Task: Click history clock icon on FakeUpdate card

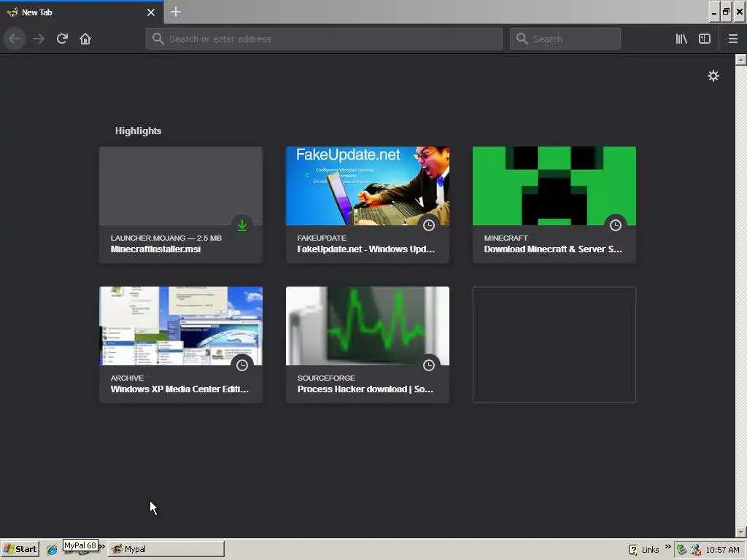Action: pyautogui.click(x=429, y=225)
